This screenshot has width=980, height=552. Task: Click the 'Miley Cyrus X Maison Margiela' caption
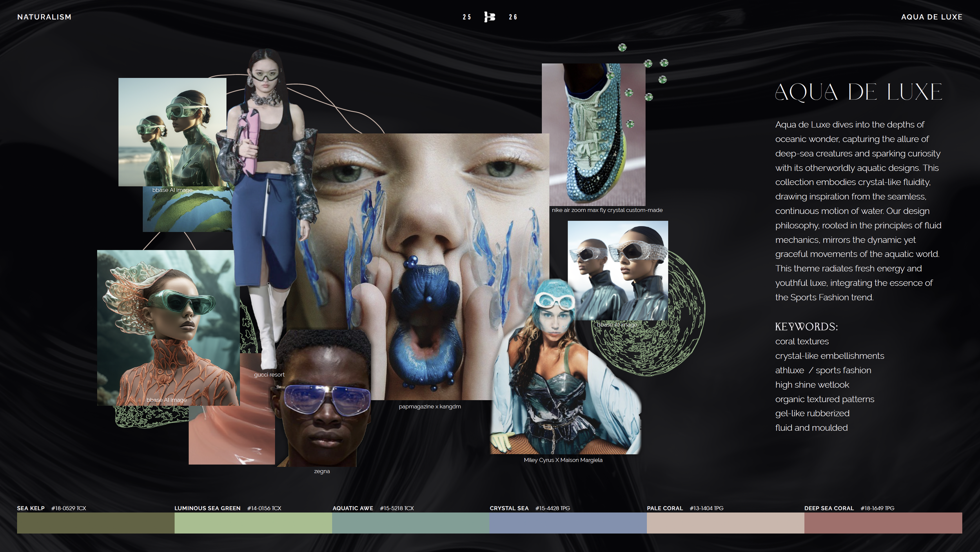pyautogui.click(x=563, y=460)
